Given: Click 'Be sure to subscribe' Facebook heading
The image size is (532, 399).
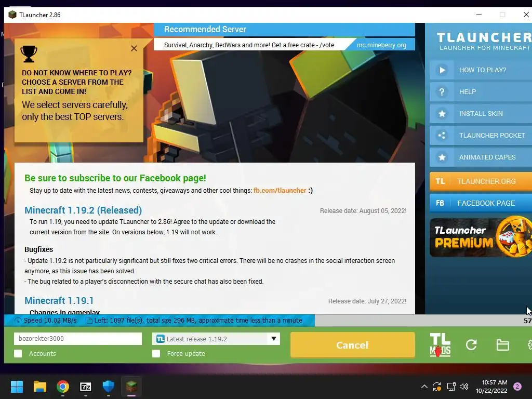Looking at the screenshot, I should coord(115,178).
